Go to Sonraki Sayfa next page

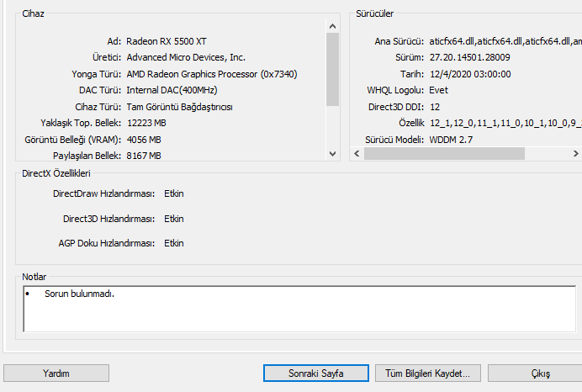[x=316, y=373]
